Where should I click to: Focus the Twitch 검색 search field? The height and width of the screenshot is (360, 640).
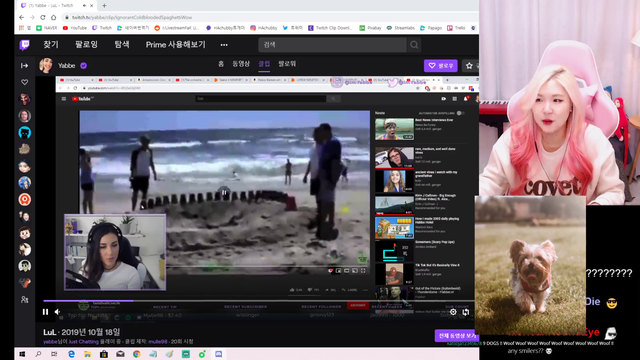pyautogui.click(x=332, y=45)
